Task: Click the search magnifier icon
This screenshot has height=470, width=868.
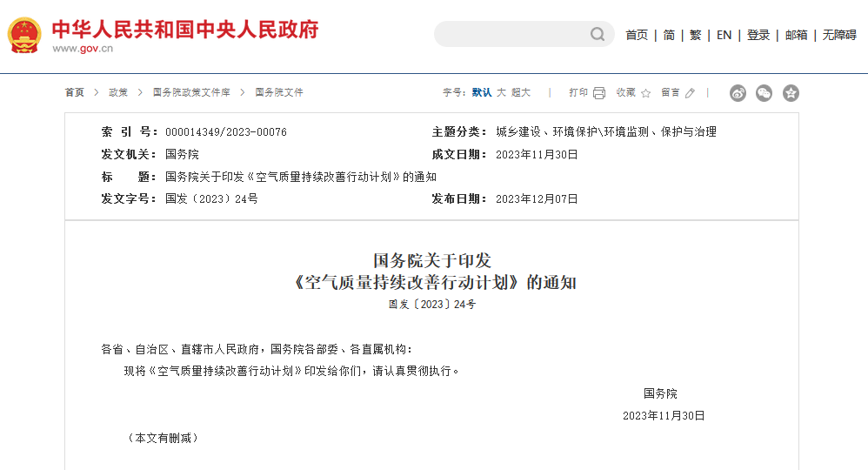Action: point(598,35)
